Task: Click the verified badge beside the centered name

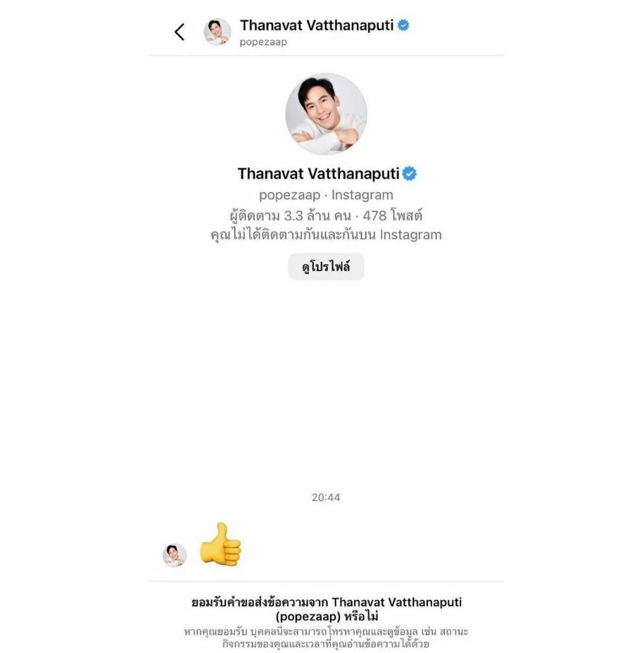Action: pos(410,174)
